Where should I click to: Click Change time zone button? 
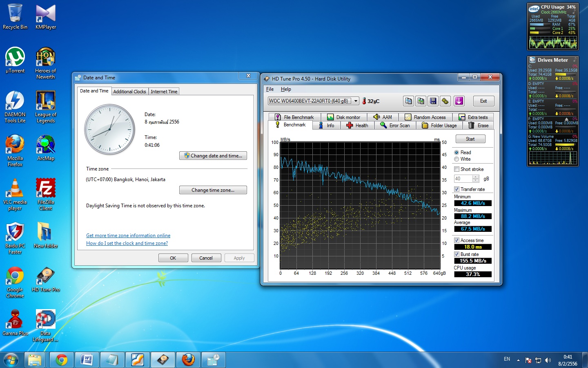[x=213, y=190]
